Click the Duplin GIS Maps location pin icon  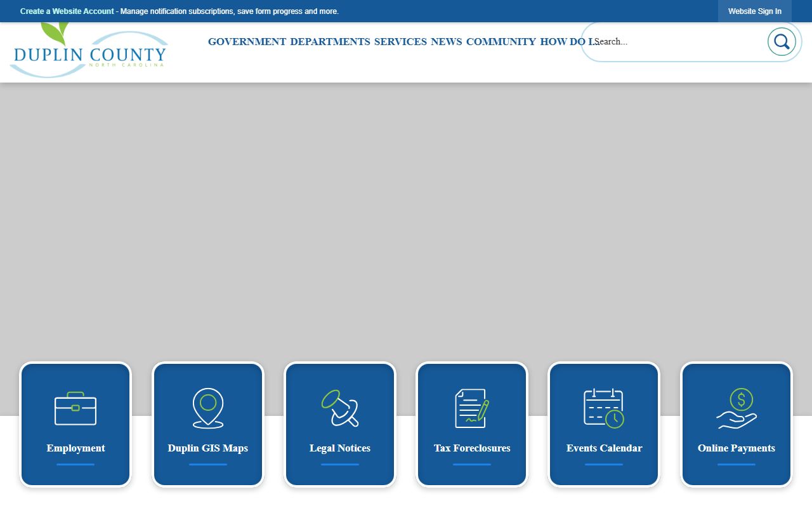tap(208, 408)
